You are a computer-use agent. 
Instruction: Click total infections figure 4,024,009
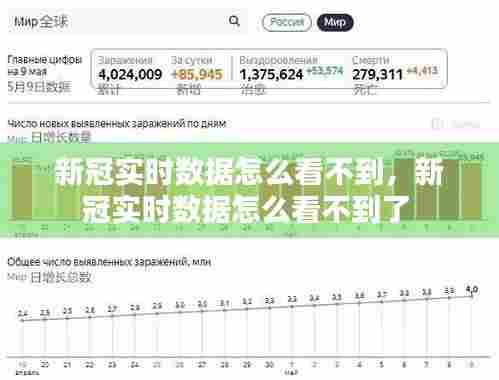pyautogui.click(x=130, y=74)
